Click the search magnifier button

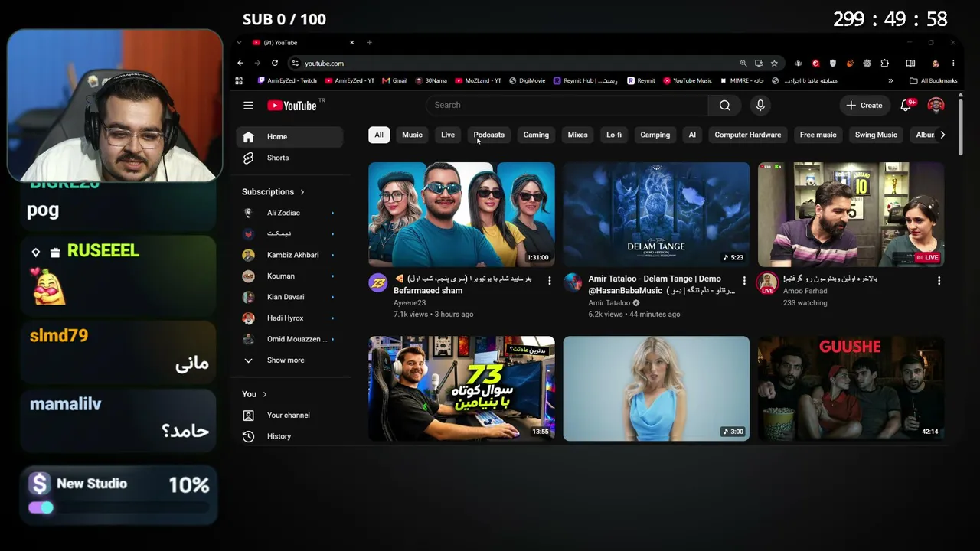tap(724, 106)
